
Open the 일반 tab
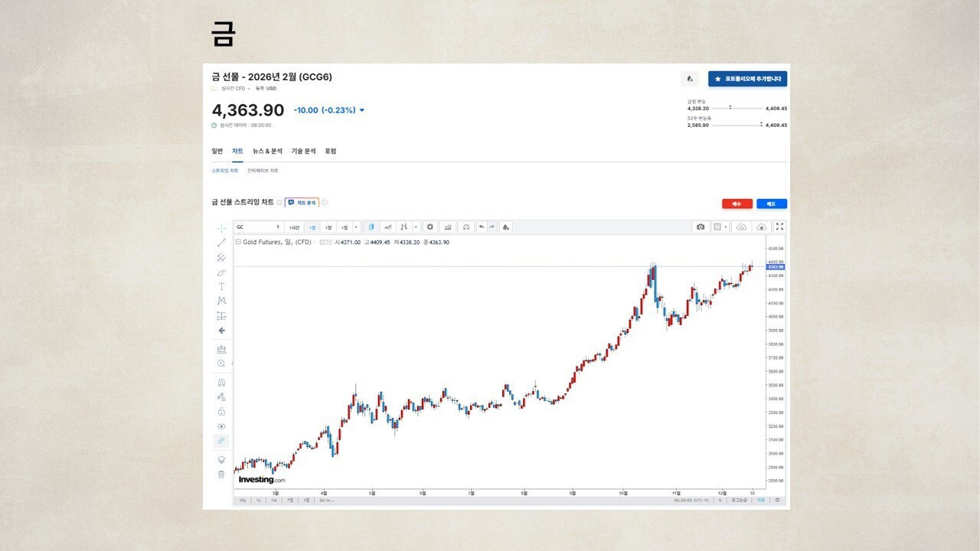(x=217, y=152)
